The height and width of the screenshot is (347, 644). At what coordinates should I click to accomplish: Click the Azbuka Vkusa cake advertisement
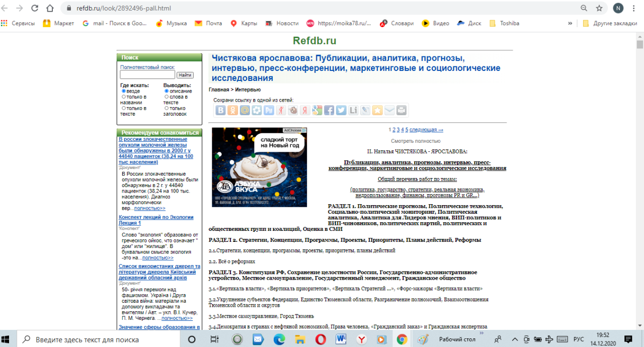[x=260, y=167]
